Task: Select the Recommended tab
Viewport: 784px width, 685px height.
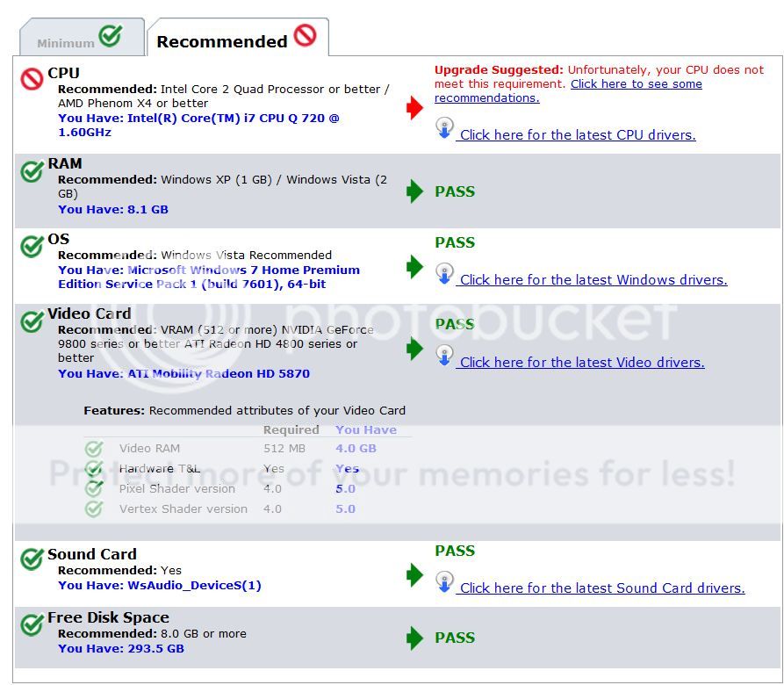Action: click(238, 38)
